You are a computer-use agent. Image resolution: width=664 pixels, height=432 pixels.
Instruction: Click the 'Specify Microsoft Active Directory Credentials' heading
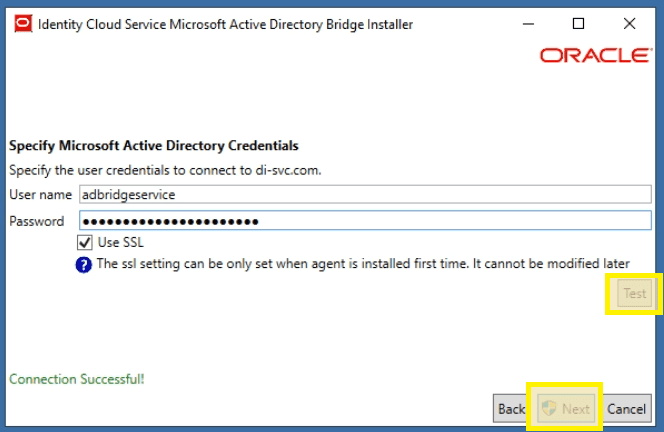coord(154,146)
